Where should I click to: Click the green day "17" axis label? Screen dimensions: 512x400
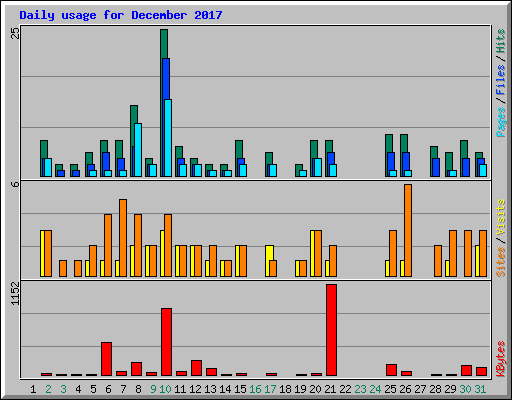(x=270, y=389)
